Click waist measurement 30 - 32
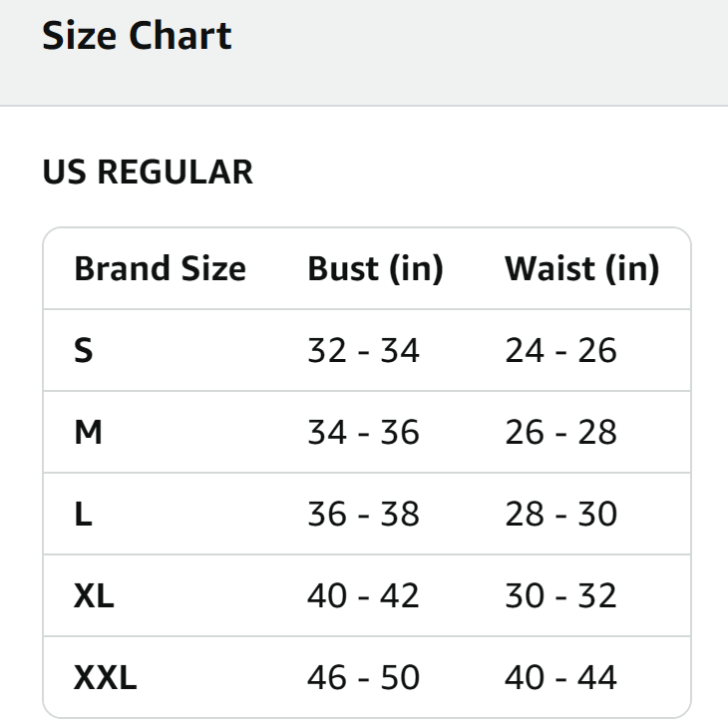The height and width of the screenshot is (728, 728). (560, 596)
